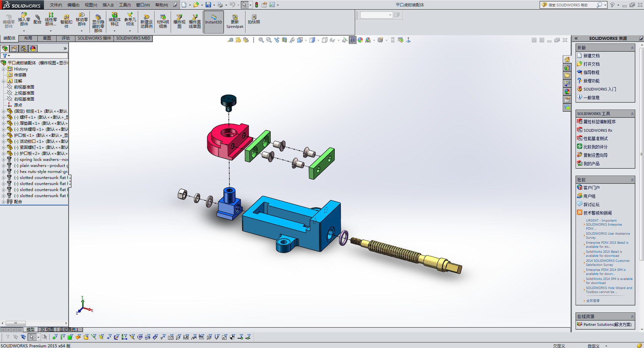Start a 新建运动算例 motion study
Screen dimensions: 644x348
tap(147, 21)
